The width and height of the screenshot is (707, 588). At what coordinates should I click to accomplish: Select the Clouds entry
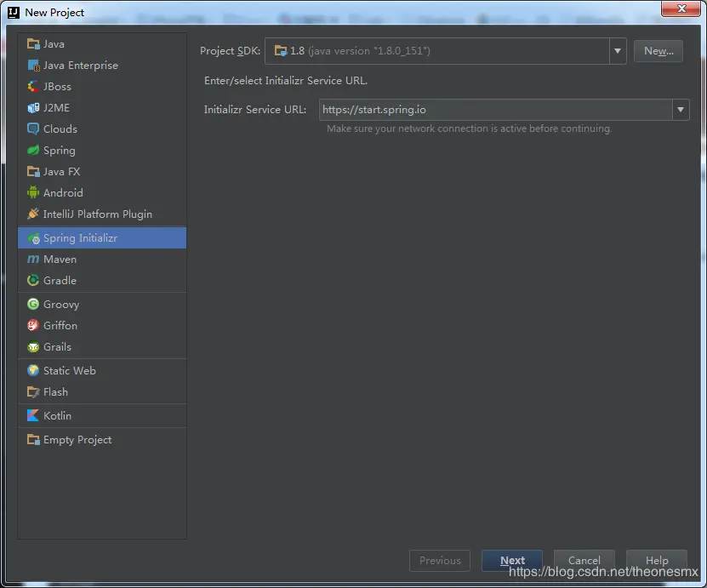point(102,129)
